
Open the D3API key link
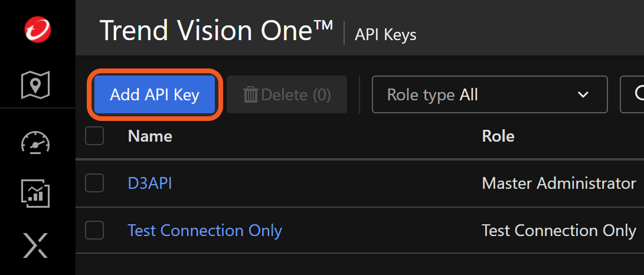click(150, 184)
